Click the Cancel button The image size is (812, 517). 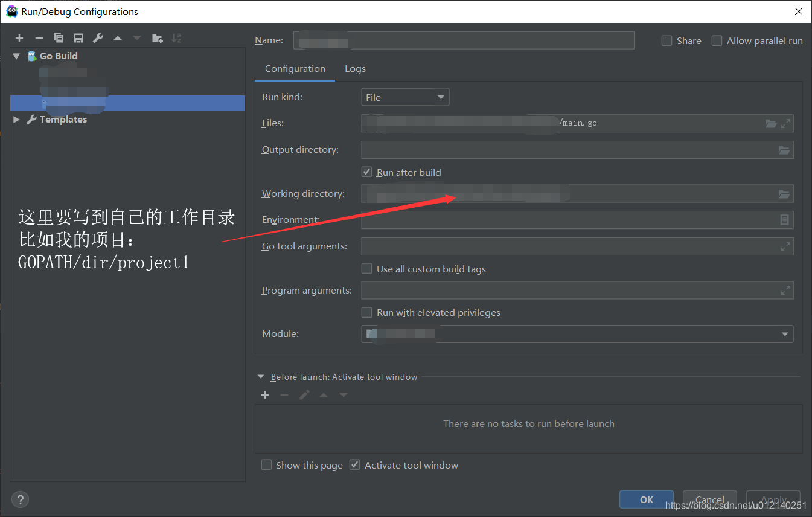coord(710,499)
